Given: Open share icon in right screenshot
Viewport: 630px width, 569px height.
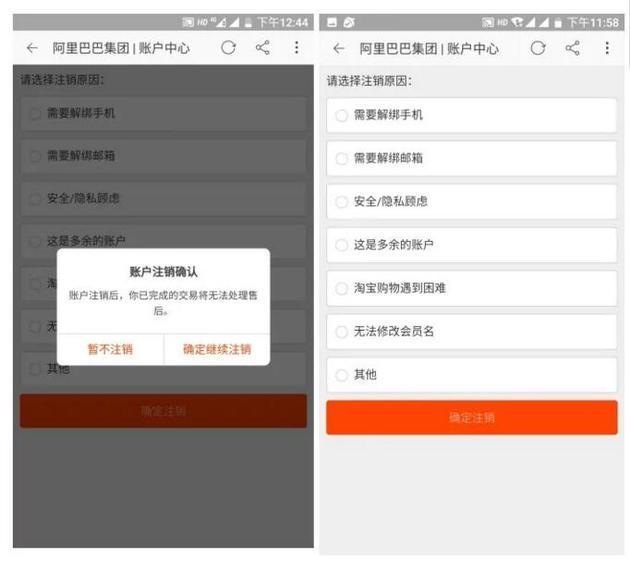Looking at the screenshot, I should [572, 49].
